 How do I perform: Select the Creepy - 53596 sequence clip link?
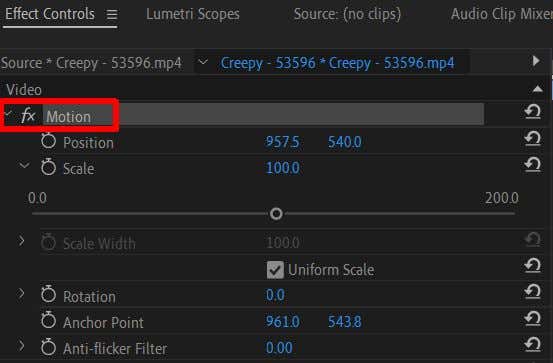pyautogui.click(x=337, y=63)
